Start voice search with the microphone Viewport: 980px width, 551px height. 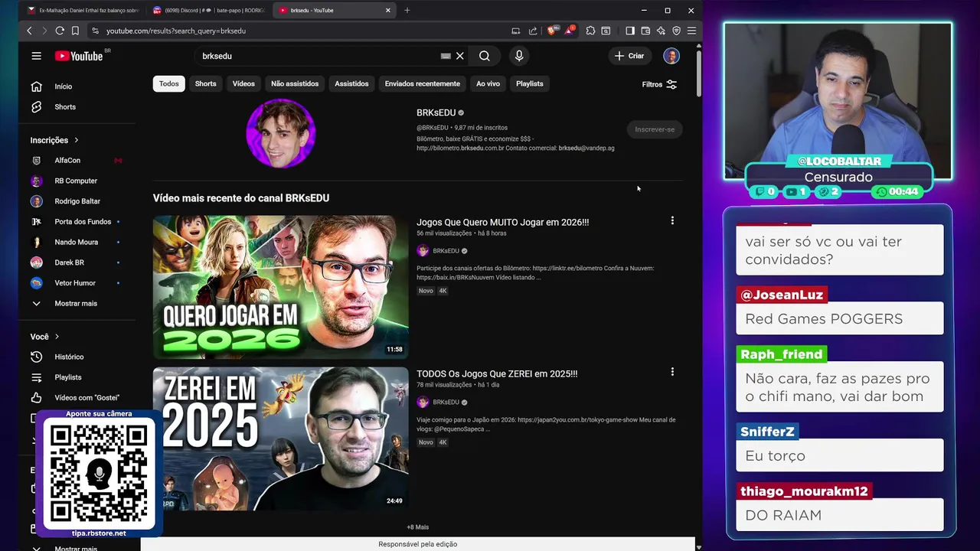519,56
